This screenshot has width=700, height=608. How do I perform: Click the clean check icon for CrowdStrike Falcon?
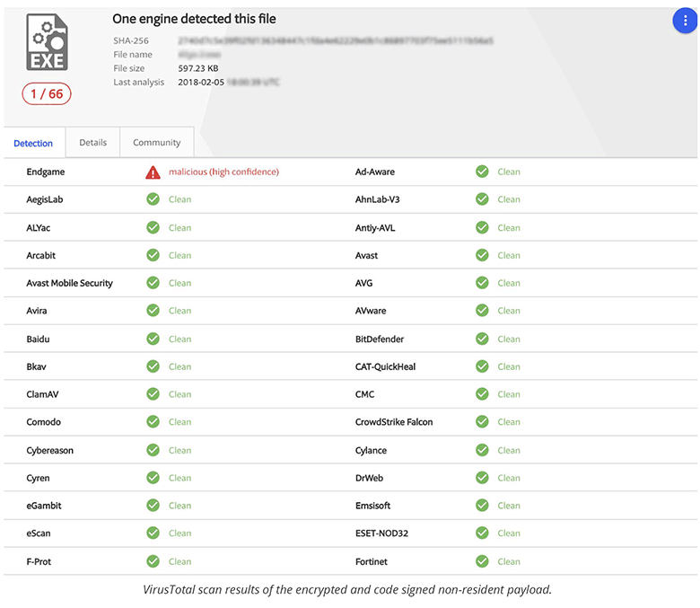(482, 422)
